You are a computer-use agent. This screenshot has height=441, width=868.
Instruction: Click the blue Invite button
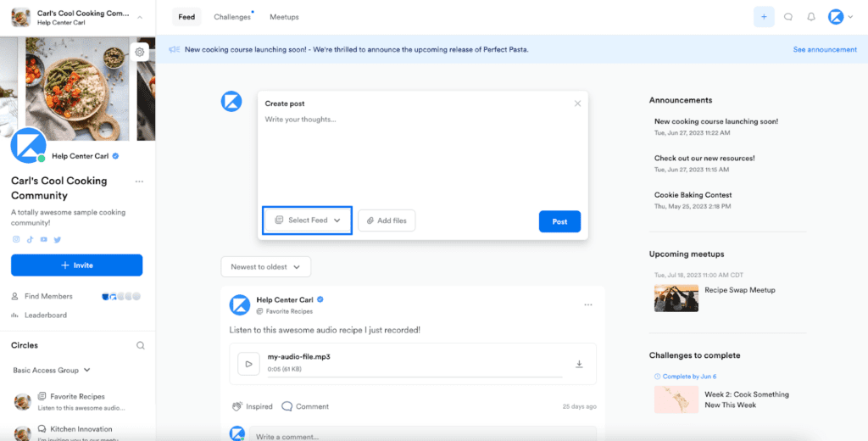pos(76,265)
